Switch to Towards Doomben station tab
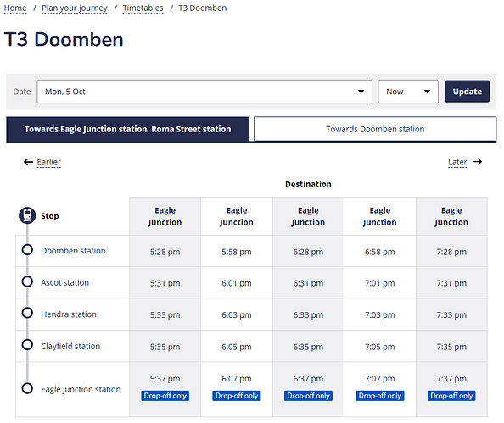This screenshot has width=504, height=423. coord(375,129)
